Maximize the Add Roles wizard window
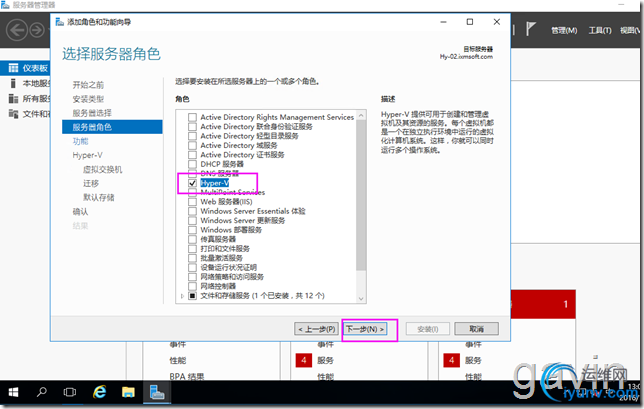 (x=470, y=22)
